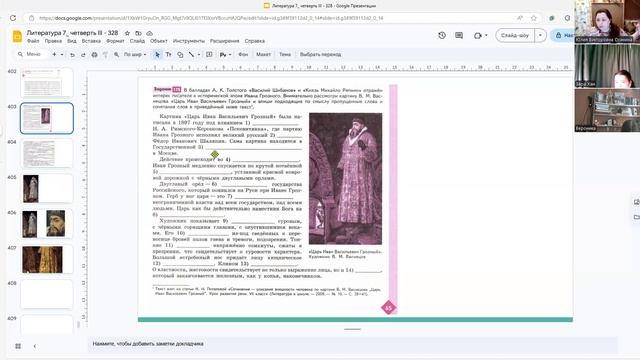Star the presentation with the star icon
640x360 pixels.
point(127,33)
